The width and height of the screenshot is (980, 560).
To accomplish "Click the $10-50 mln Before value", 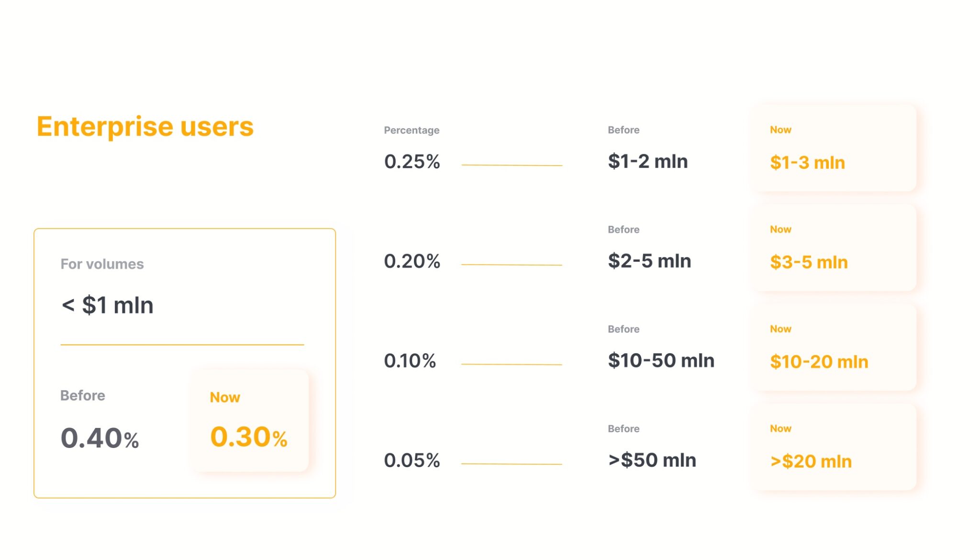I will [x=661, y=361].
